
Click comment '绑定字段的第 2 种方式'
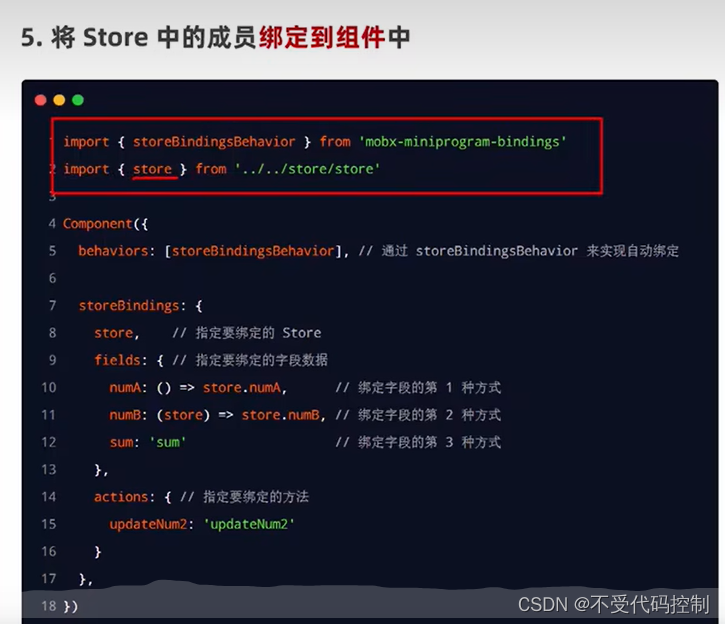(x=429, y=415)
